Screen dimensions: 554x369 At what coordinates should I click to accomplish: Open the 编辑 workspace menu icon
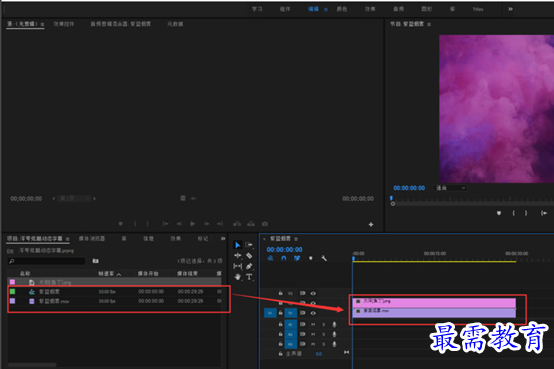click(x=326, y=10)
